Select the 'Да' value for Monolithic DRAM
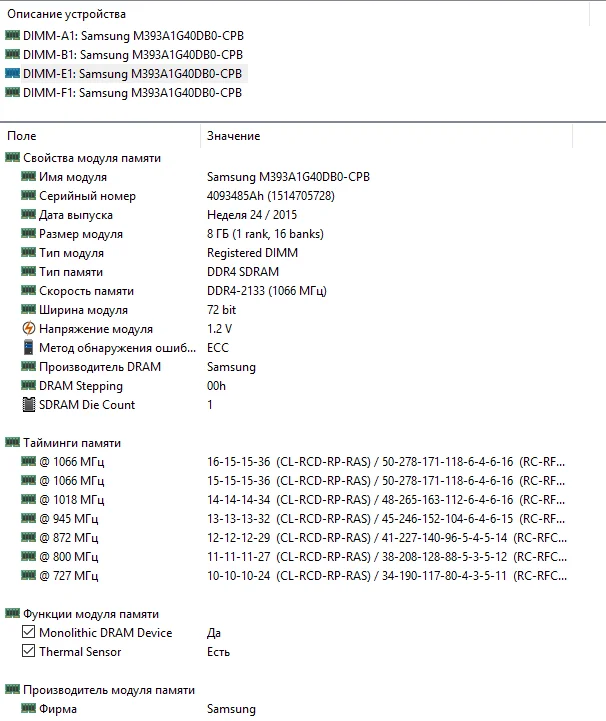This screenshot has width=606, height=721. (x=214, y=633)
